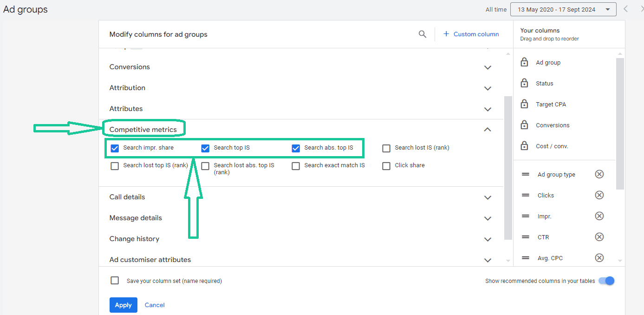Expand the Message details chevron
This screenshot has height=315, width=644.
(x=488, y=218)
